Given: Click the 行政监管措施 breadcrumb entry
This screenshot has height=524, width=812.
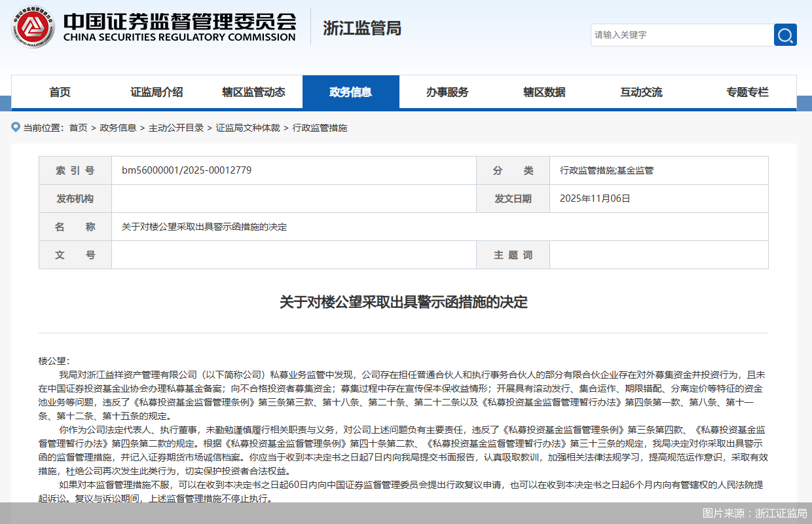Looking at the screenshot, I should point(319,128).
